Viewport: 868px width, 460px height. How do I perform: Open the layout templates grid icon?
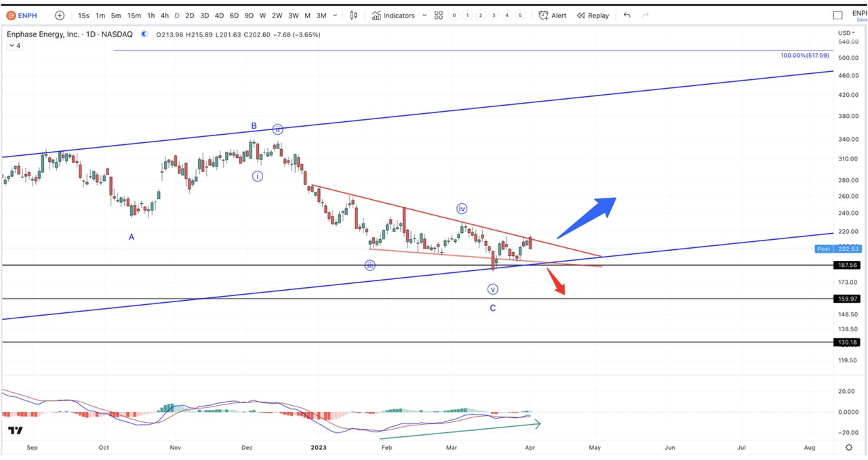tap(439, 15)
